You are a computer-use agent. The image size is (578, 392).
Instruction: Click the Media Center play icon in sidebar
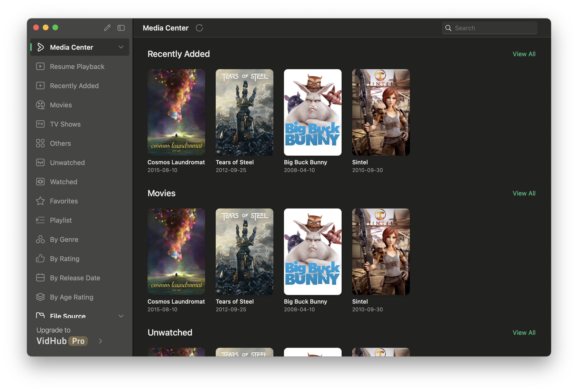pos(41,47)
